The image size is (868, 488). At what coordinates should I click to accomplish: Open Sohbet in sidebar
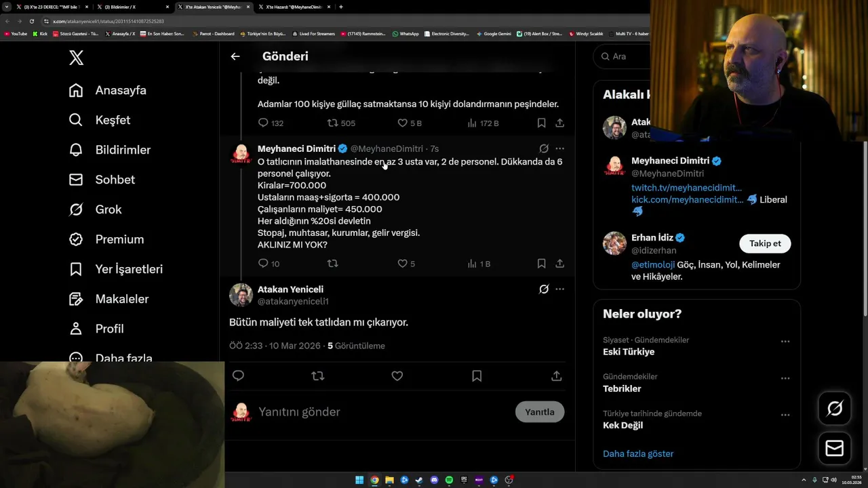(102, 180)
